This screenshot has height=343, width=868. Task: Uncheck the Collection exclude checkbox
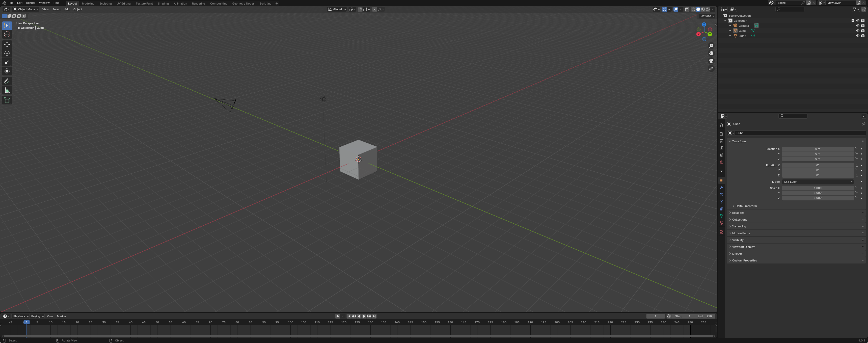(x=853, y=20)
